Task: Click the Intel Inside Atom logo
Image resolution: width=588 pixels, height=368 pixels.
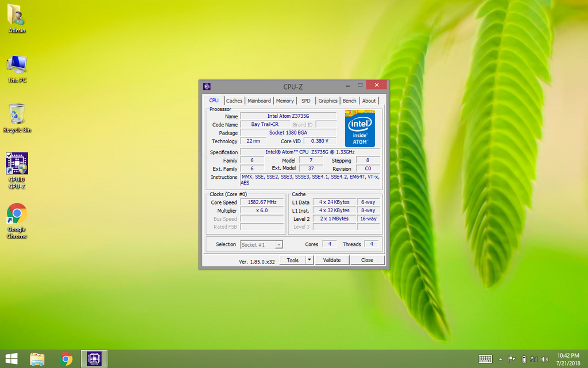Action: tap(359, 128)
